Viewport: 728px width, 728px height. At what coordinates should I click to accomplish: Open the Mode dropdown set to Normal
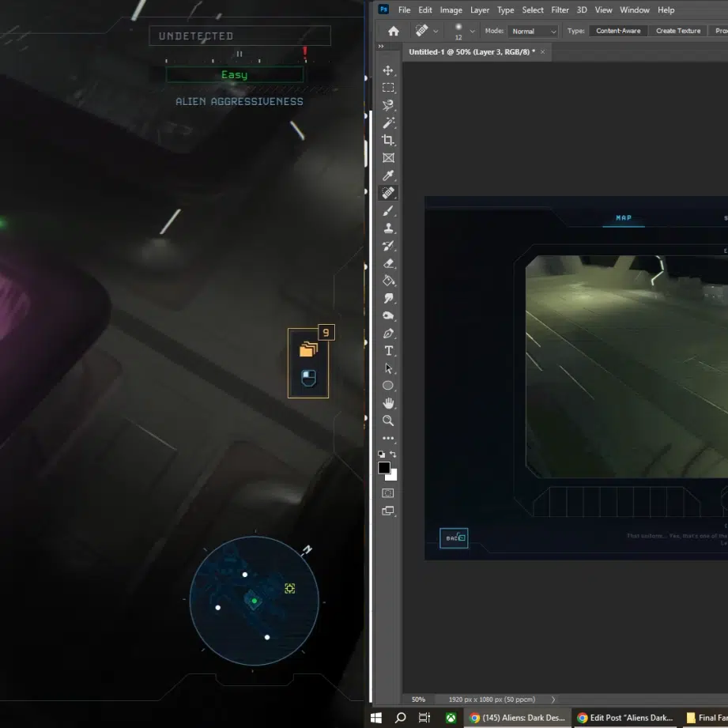pyautogui.click(x=533, y=31)
